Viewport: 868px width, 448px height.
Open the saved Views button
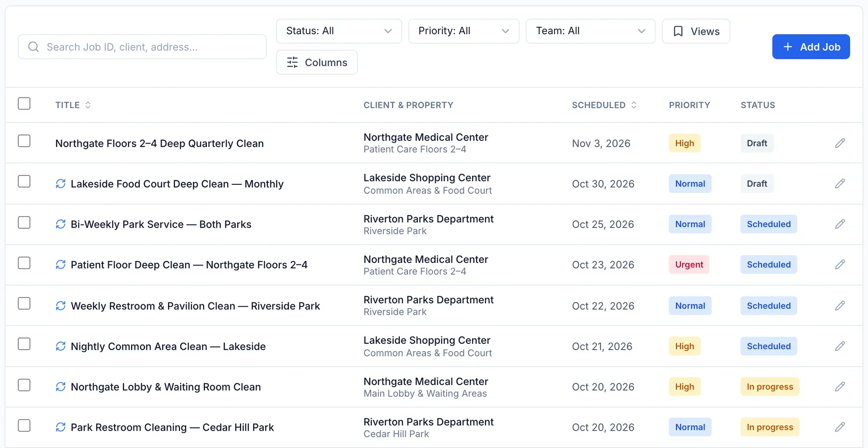(696, 31)
